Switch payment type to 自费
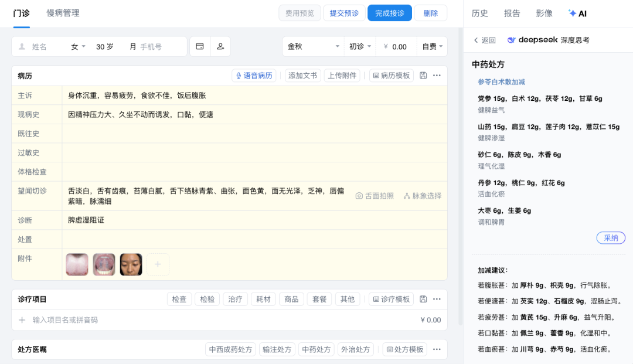633x364 pixels. [x=431, y=46]
